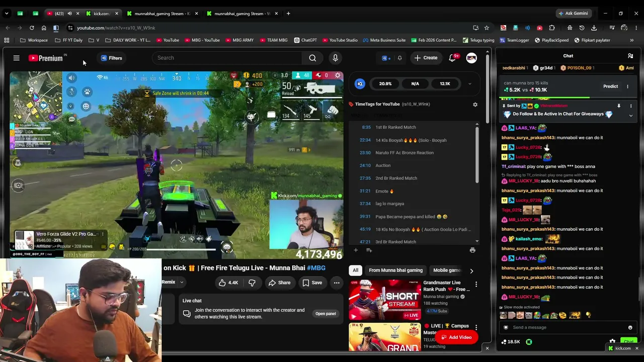
Task: Open the browser three-dot menu
Action: coord(636,28)
